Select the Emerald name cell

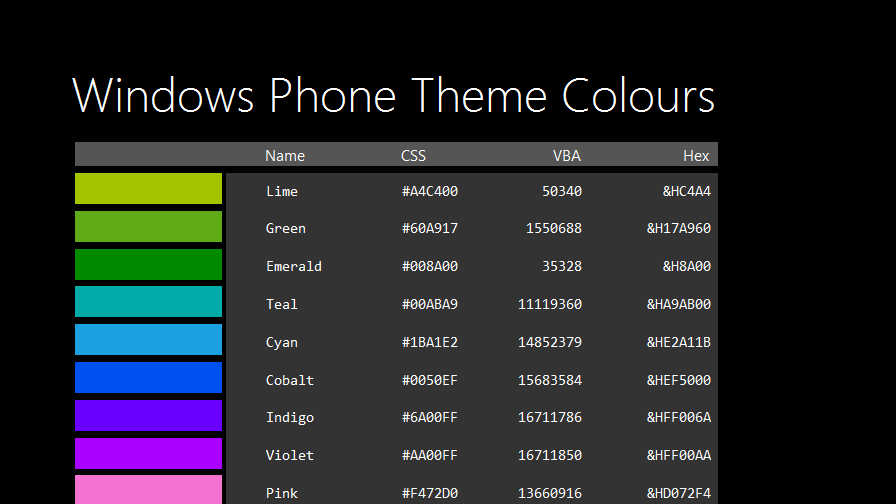point(294,266)
